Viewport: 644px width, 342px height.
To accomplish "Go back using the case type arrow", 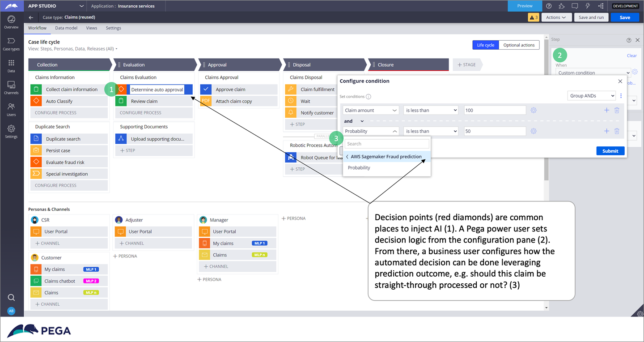I will pos(31,17).
